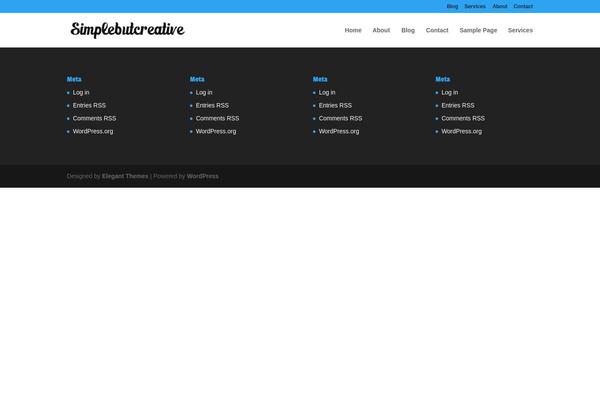600x400 pixels.
Task: Open About in the top blue bar
Action: click(x=500, y=7)
